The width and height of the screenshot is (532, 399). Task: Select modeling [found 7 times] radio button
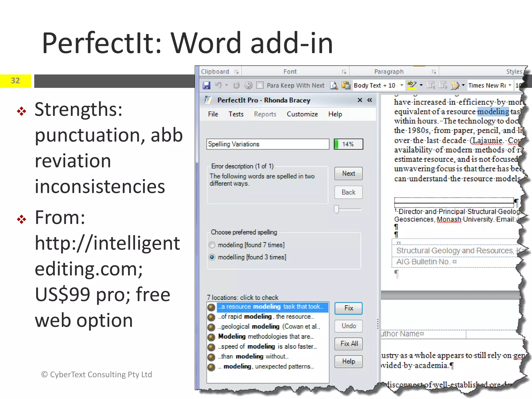[x=212, y=245]
